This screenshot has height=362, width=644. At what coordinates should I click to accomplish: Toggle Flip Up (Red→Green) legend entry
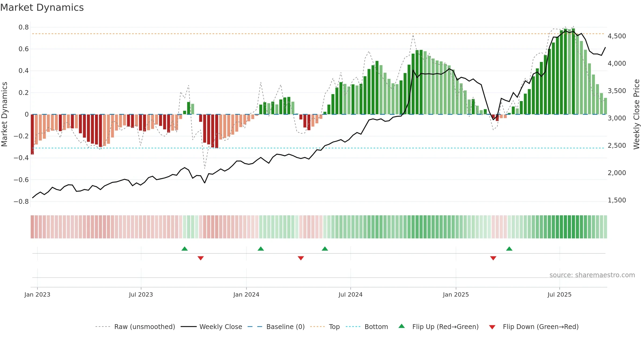tap(438, 327)
